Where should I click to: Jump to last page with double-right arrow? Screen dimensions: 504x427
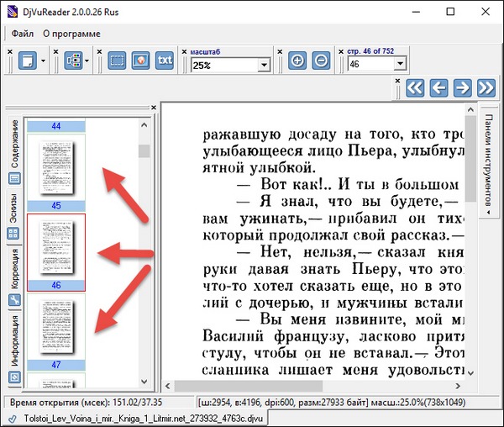point(486,87)
